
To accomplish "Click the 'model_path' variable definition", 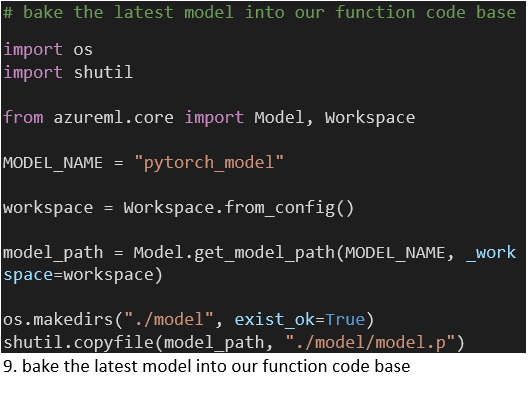I will [x=53, y=253].
